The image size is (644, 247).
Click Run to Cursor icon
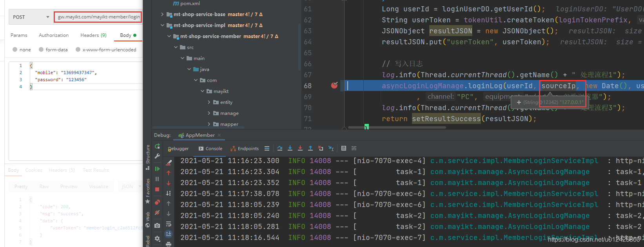331,148
